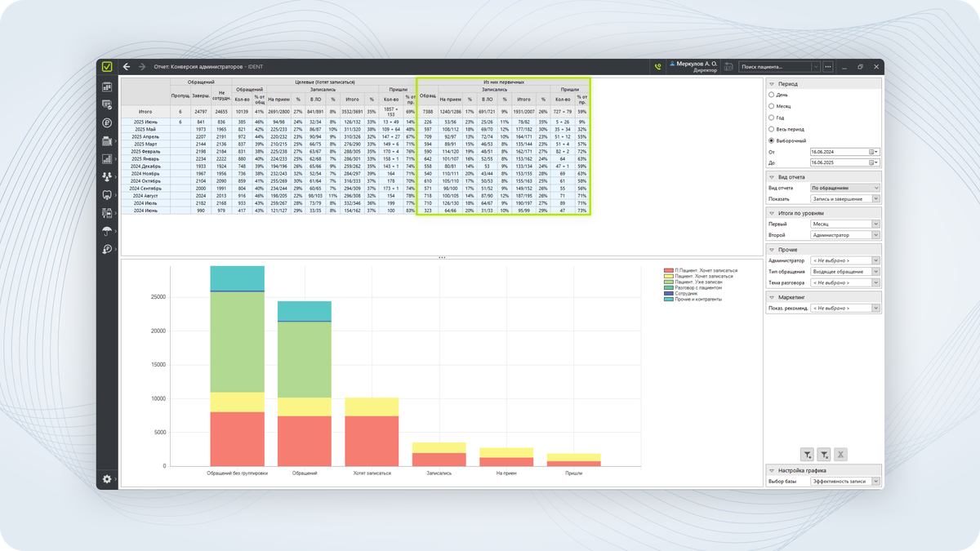Click the Поиск пациента search field
980x551 pixels.
(x=775, y=67)
